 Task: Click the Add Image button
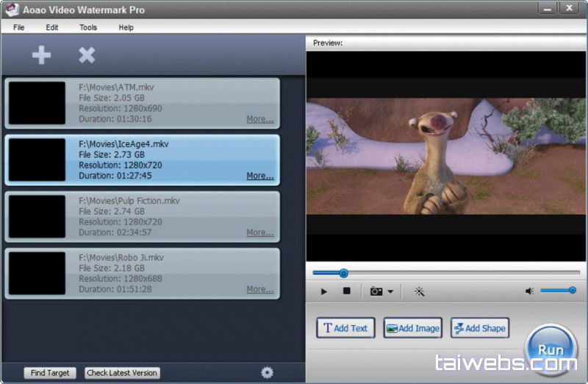click(x=412, y=328)
